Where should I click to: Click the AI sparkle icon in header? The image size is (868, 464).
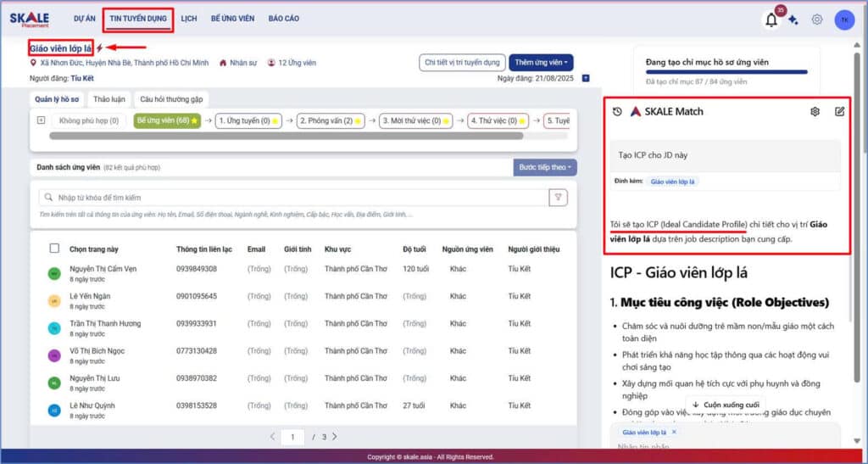[793, 20]
